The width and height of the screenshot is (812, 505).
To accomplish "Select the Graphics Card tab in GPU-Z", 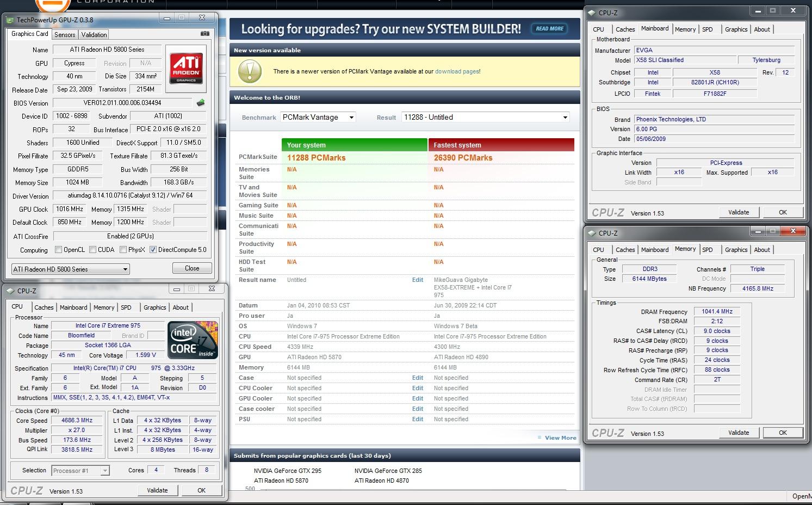I will coord(30,34).
